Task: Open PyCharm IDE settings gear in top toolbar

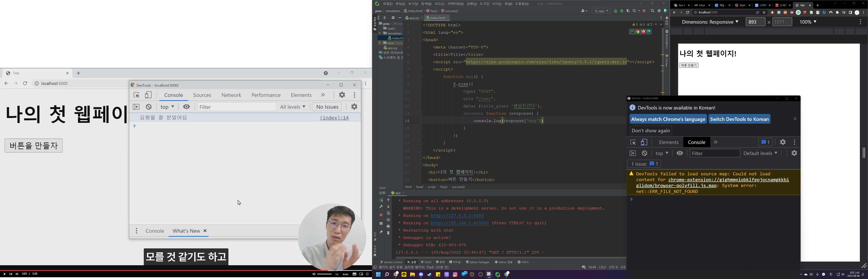Action: pyautogui.click(x=659, y=11)
